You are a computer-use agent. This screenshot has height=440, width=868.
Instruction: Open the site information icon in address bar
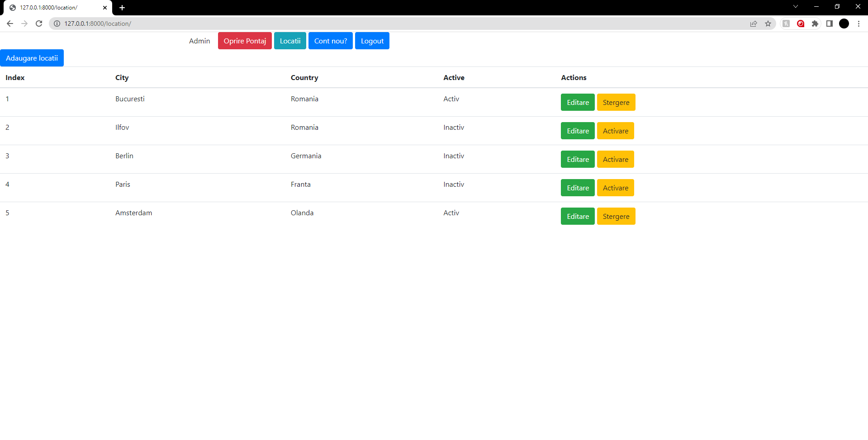pos(57,24)
